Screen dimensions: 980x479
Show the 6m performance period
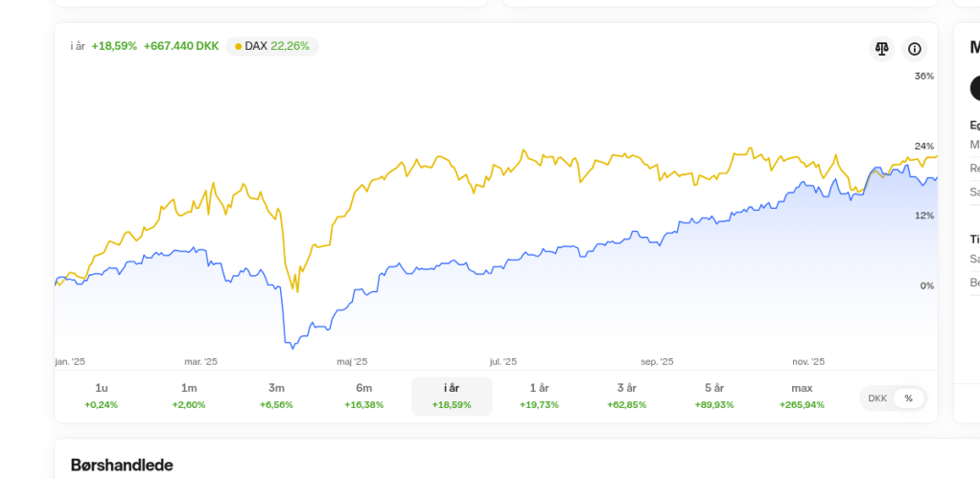coord(364,396)
